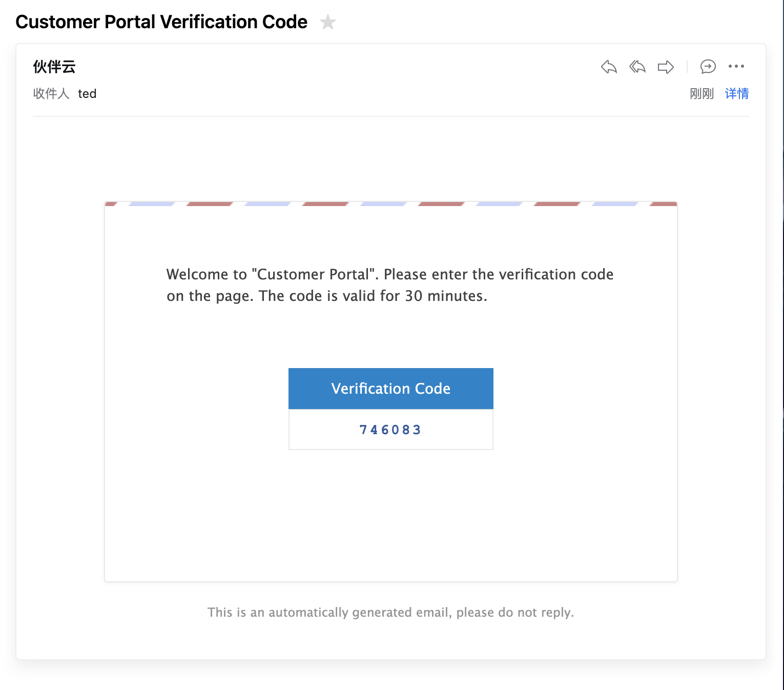Image resolution: width=784 pixels, height=690 pixels.
Task: Click the 收件人 label
Action: 51,93
